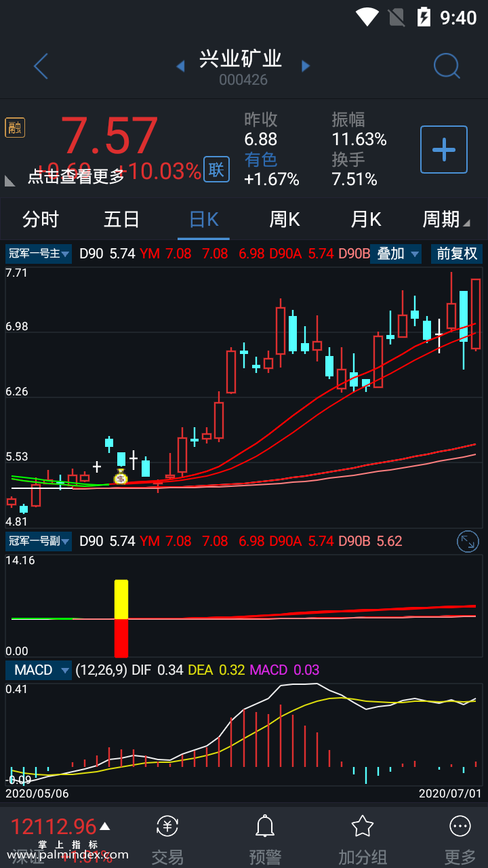Tap the clock showing 9:40
Screen dimensions: 488x868
tap(459, 17)
